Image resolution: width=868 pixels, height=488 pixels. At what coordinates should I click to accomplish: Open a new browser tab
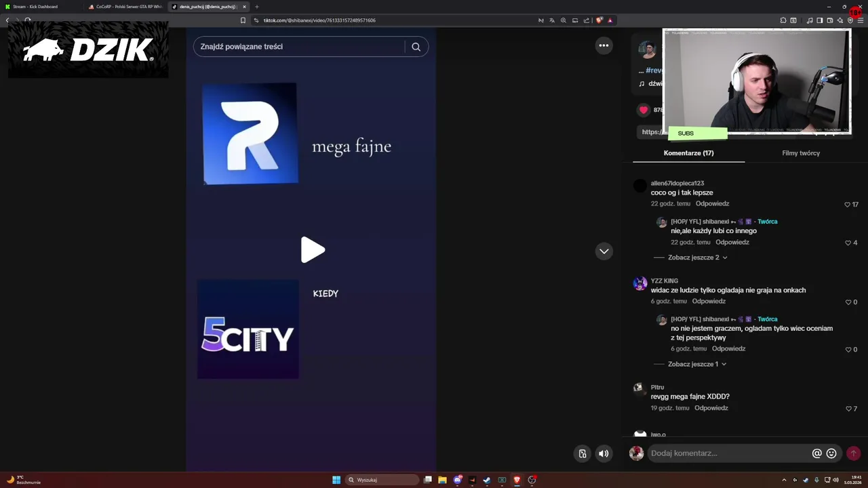click(257, 7)
